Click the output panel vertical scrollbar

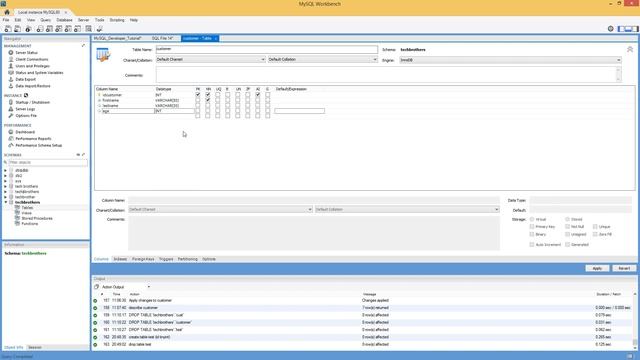pos(635,320)
